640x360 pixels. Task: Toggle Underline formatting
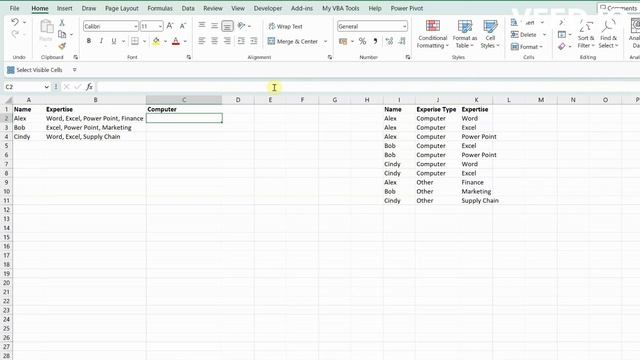[x=114, y=41]
